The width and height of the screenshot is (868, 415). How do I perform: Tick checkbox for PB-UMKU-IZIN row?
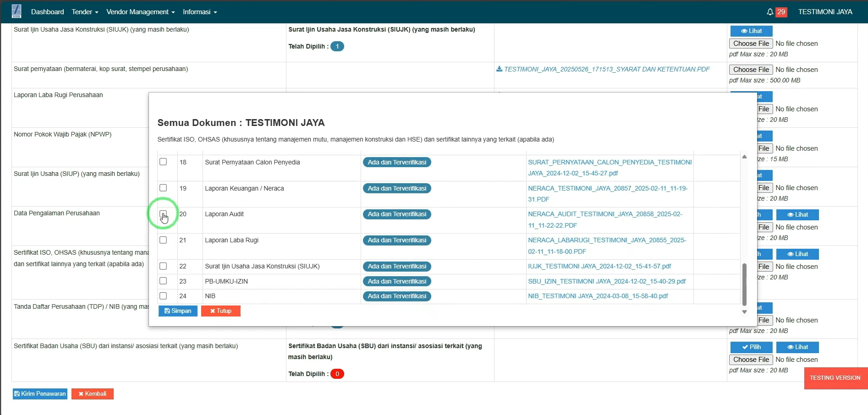pyautogui.click(x=163, y=281)
